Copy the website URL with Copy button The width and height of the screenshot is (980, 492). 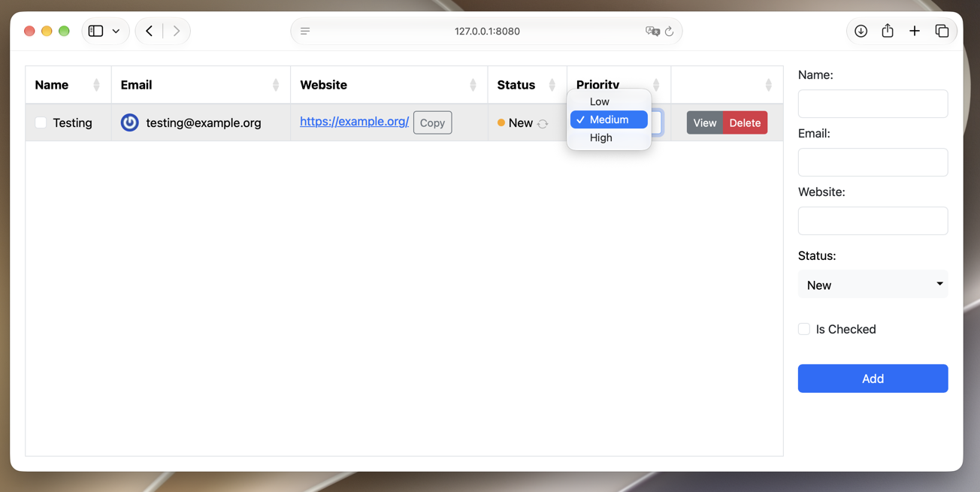tap(432, 122)
